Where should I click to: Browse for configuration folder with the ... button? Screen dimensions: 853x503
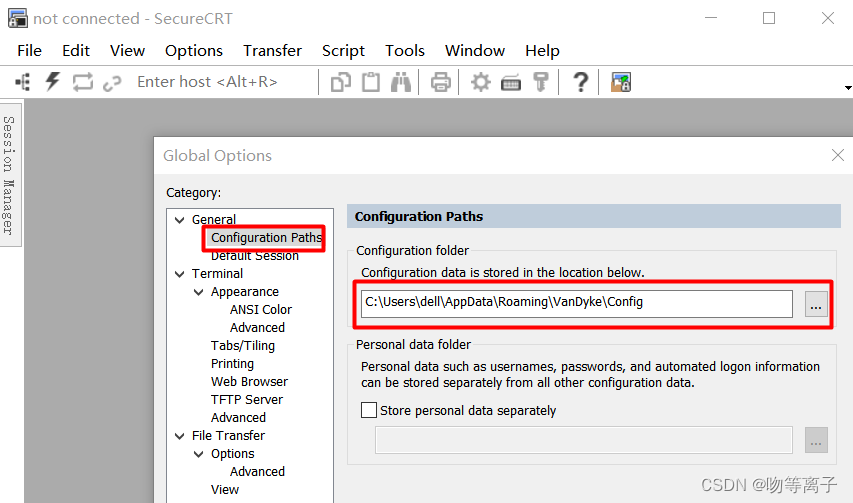816,304
